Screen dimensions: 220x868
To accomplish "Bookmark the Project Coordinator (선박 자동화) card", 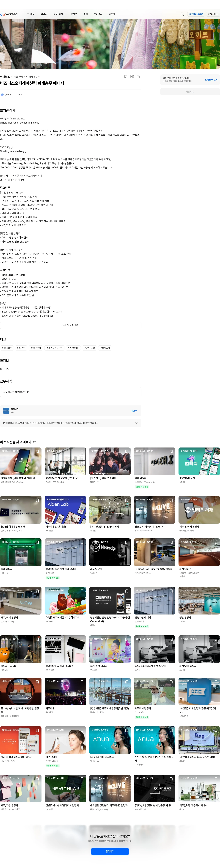I will 171,543.
